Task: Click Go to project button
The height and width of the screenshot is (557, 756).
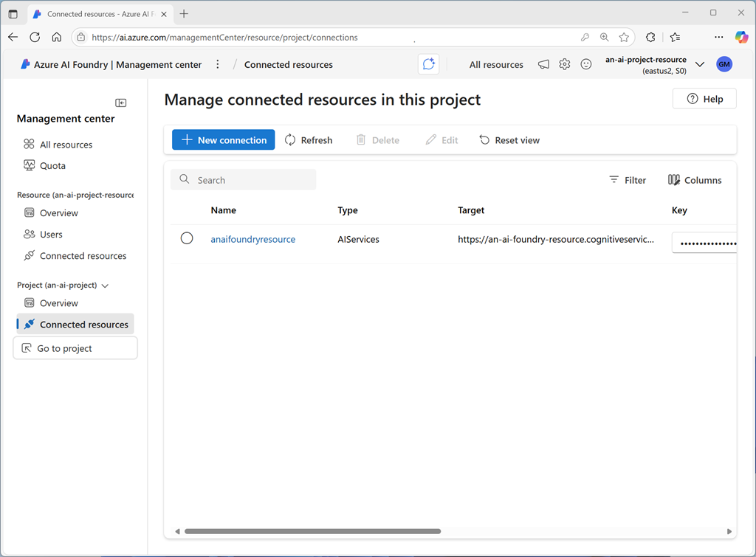Action: pos(75,348)
